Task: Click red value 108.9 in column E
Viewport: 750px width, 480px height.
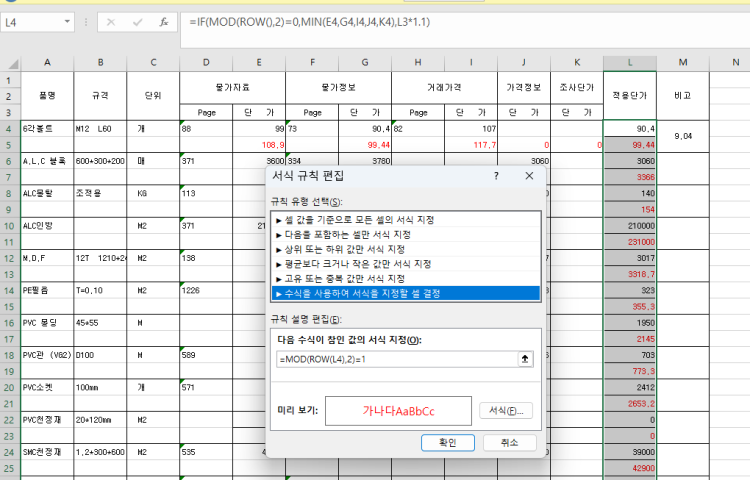Action: pyautogui.click(x=259, y=145)
